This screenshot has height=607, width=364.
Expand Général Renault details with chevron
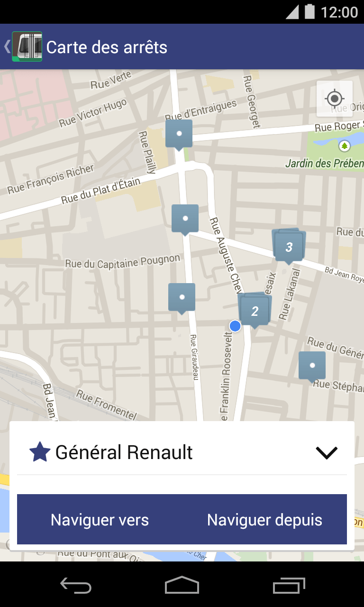pyautogui.click(x=327, y=453)
